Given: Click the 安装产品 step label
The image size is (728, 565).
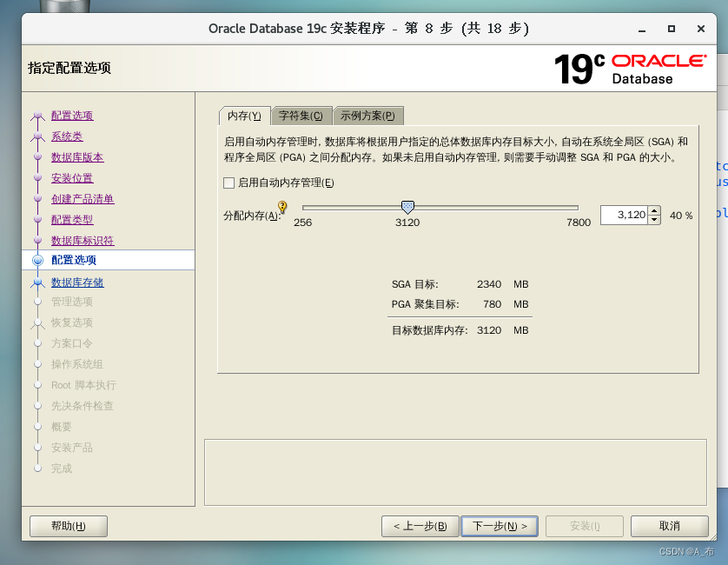Looking at the screenshot, I should click(72, 448).
